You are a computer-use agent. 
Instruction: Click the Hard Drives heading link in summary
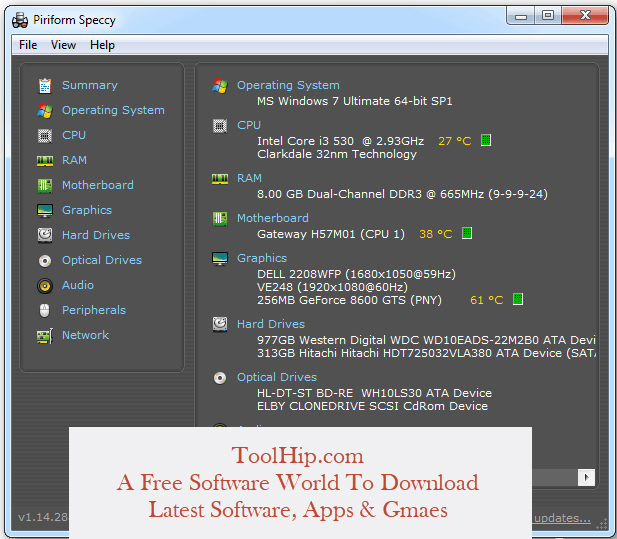271,324
